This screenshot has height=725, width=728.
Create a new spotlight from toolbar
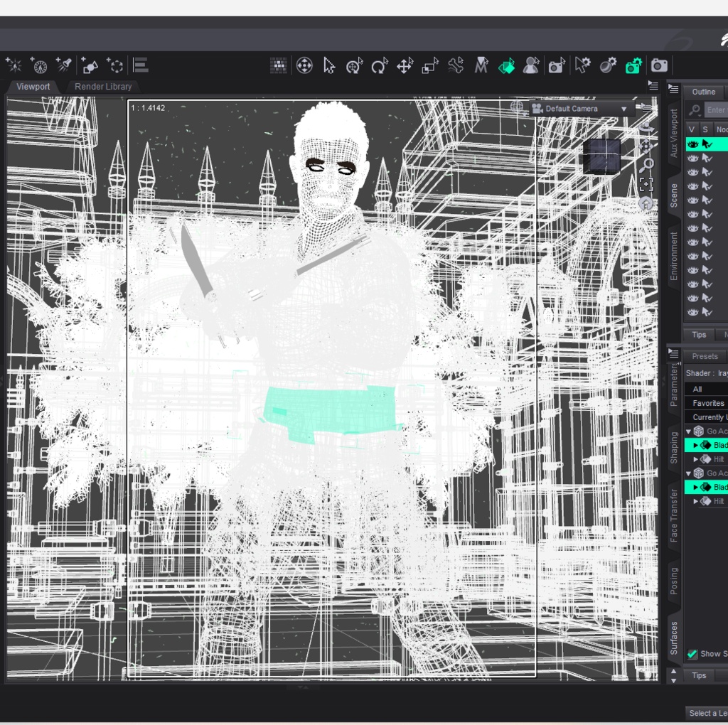pyautogui.click(x=63, y=65)
